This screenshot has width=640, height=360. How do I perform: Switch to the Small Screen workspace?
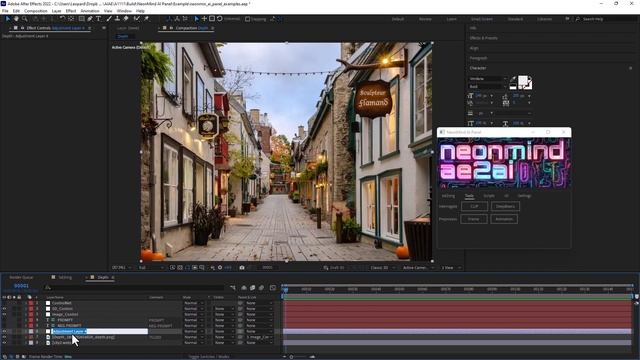coord(482,19)
